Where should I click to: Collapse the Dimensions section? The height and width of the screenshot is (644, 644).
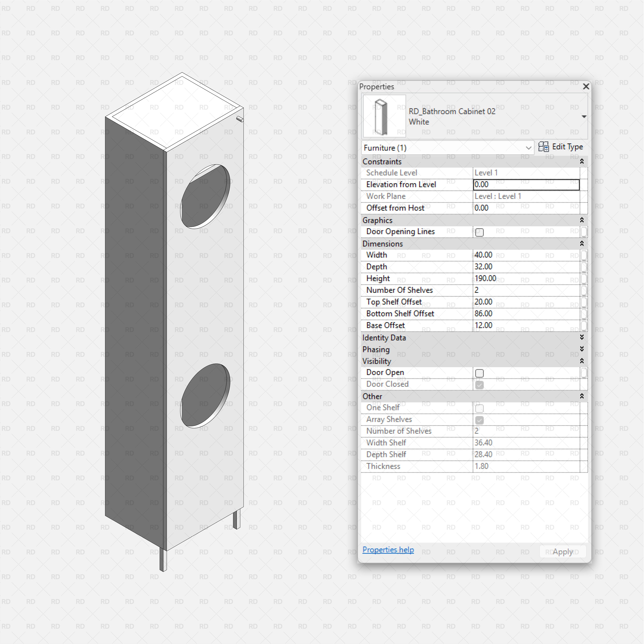pos(582,244)
